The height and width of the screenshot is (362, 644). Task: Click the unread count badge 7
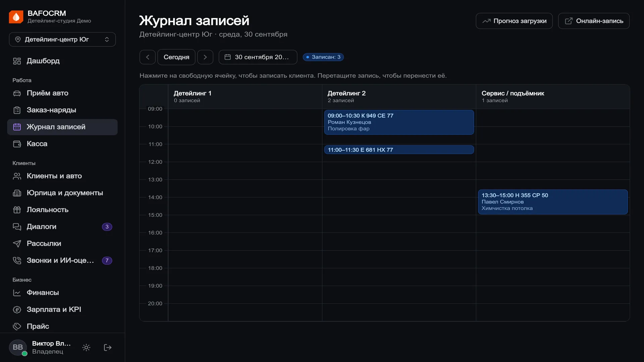pos(107,260)
